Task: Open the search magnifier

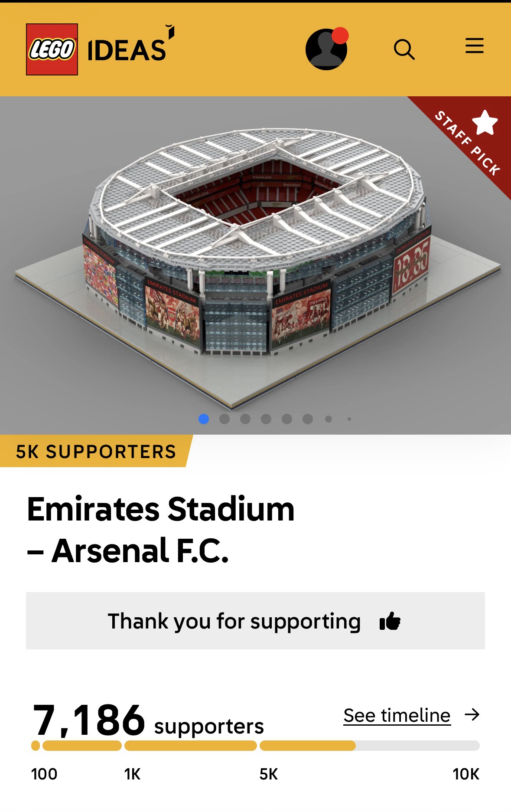Action: coord(404,49)
